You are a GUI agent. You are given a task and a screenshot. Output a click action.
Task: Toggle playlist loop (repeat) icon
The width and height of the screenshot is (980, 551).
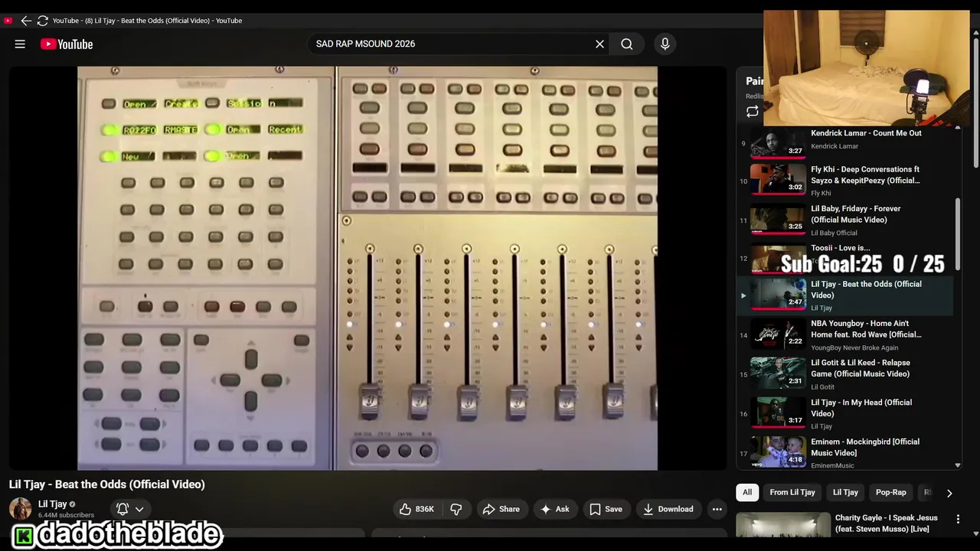pyautogui.click(x=753, y=112)
